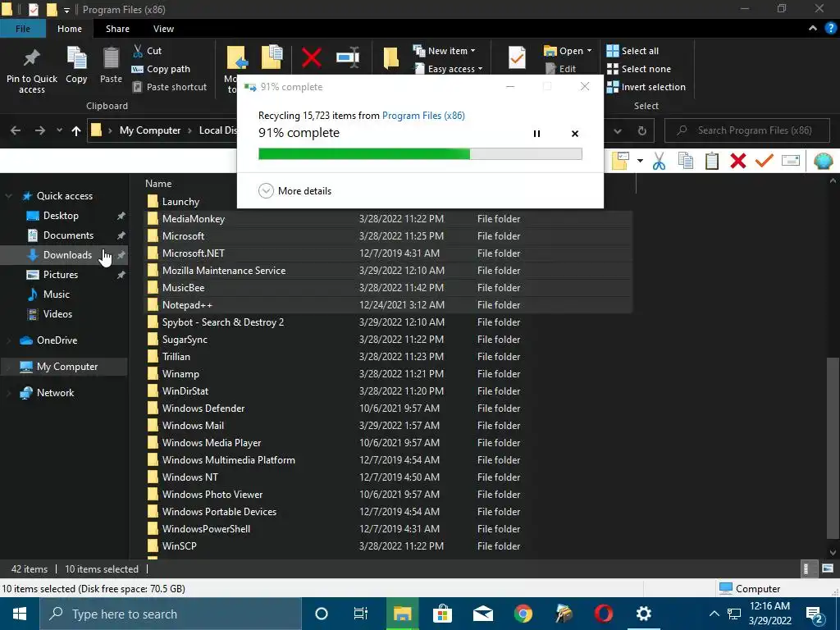Click the Rename icon in the ribbon
This screenshot has width=840, height=630.
[x=348, y=57]
